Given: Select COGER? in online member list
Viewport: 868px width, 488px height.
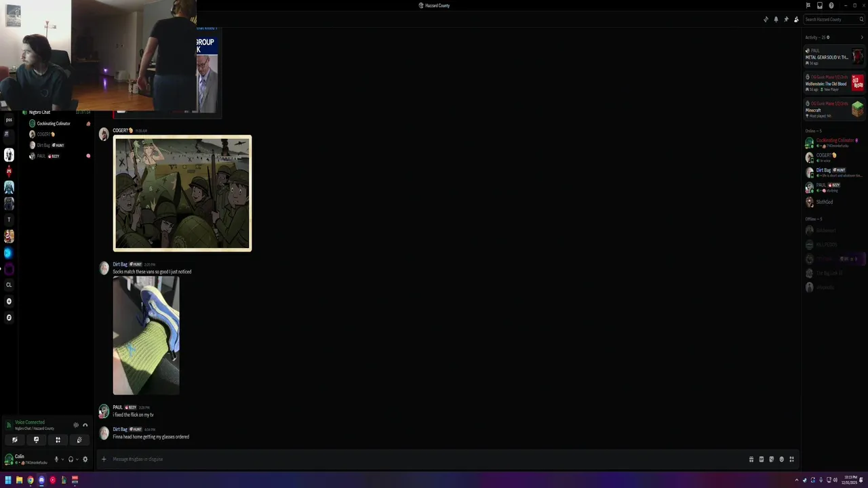Looking at the screenshot, I should (833, 157).
